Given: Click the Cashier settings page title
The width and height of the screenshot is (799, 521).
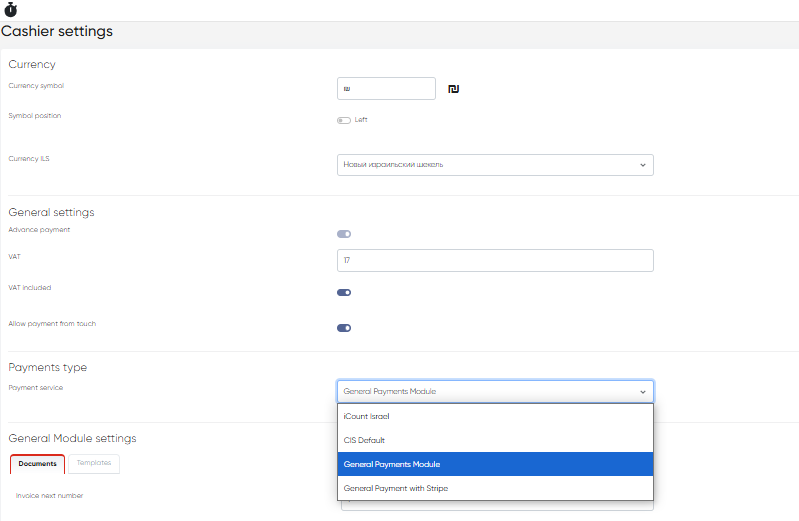Looking at the screenshot, I should click(57, 32).
